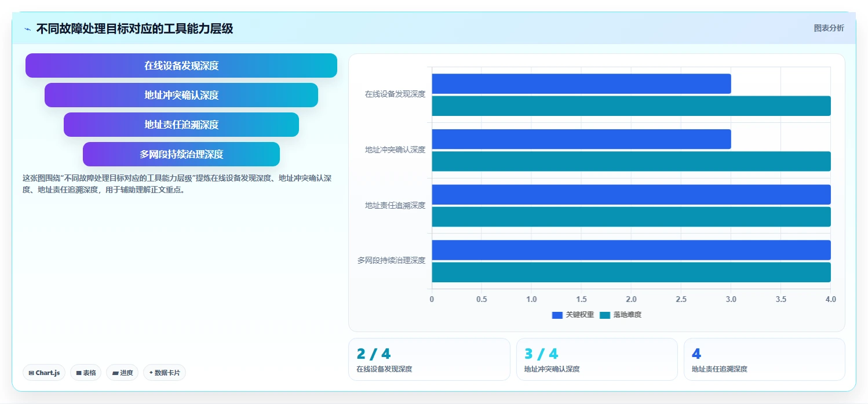This screenshot has width=868, height=404.
Task: Click y-axis label 多网段持续治理深度
Action: pos(391,260)
